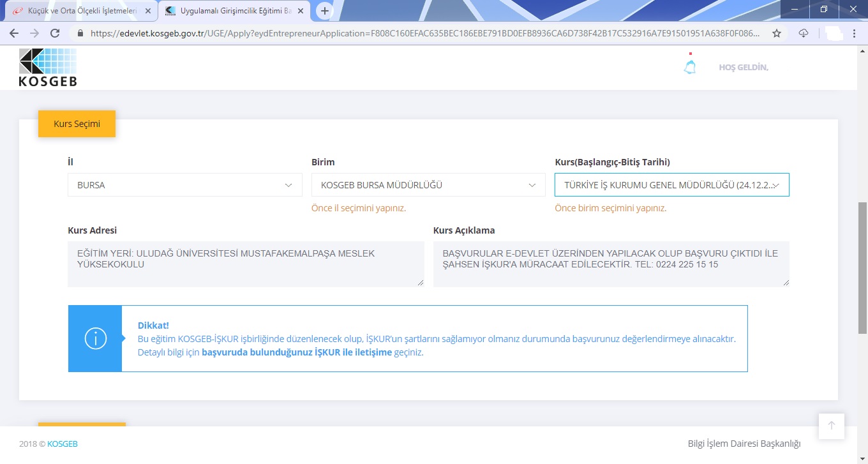Close the Uygulamalı Girişimcilik Eğitimi tab
Screen dimensions: 868x464
tap(301, 11)
